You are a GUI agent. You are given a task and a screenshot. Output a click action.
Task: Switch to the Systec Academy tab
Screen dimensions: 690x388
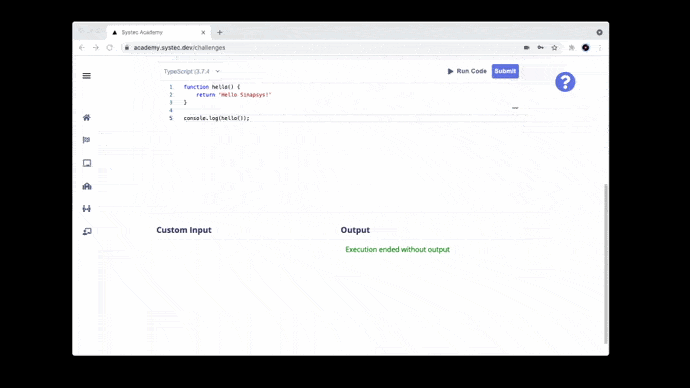point(158,33)
